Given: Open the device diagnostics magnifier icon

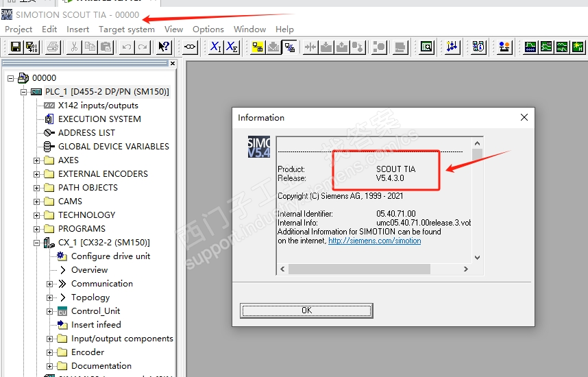Looking at the screenshot, I should tap(426, 47).
